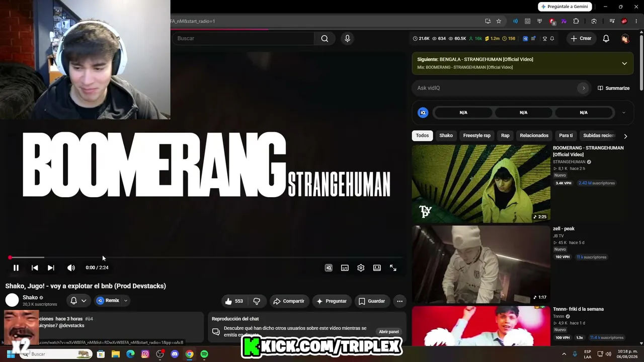Pause the YouTube video
The width and height of the screenshot is (644, 362).
tap(16, 268)
